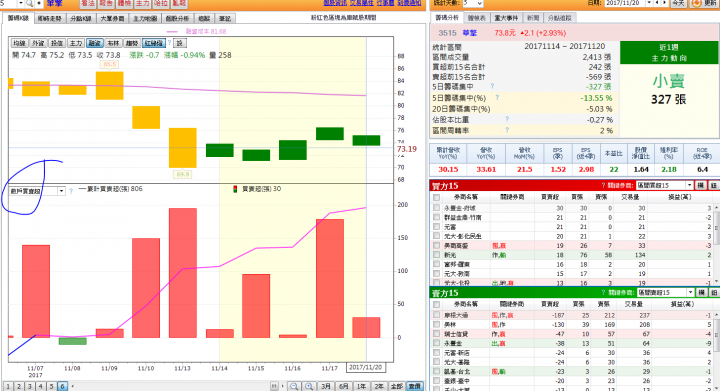Click the scrollbar of the 買方15 list
The width and height of the screenshot is (720, 391).
(x=716, y=243)
